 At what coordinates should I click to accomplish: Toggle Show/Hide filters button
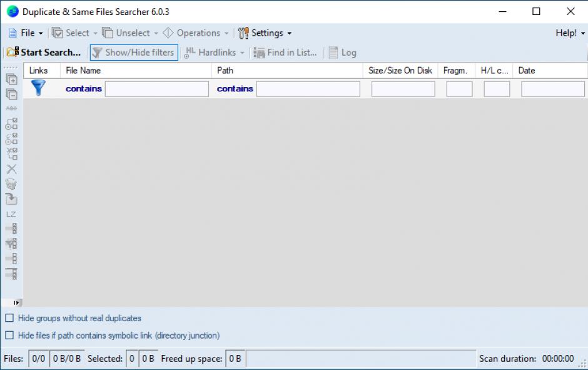tap(133, 53)
